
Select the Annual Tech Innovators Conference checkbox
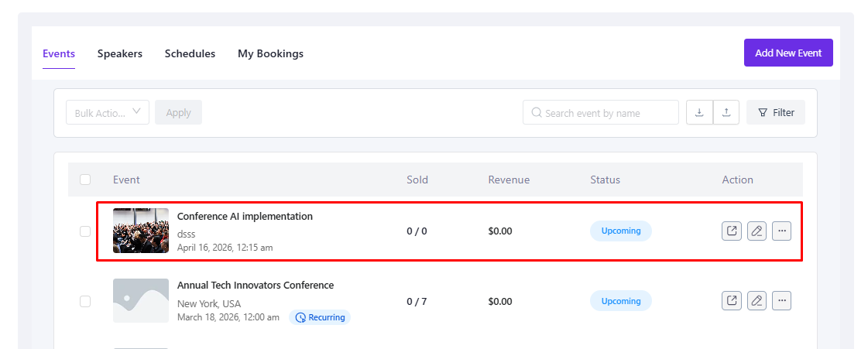pos(85,301)
